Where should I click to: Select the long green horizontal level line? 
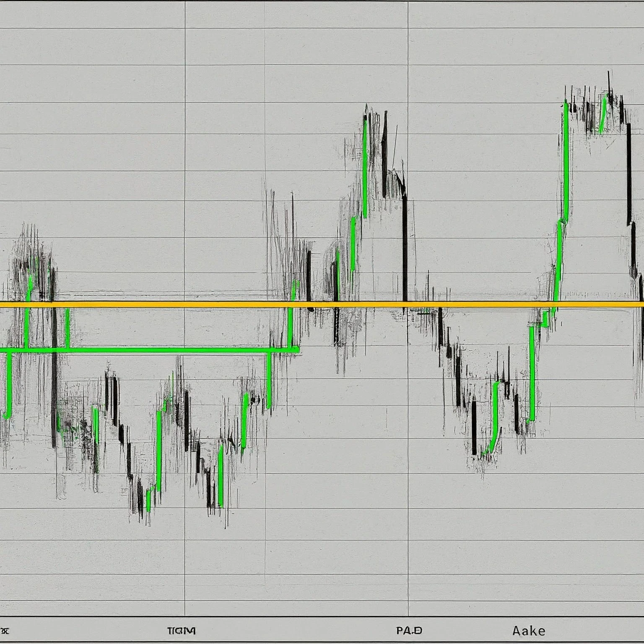click(149, 349)
